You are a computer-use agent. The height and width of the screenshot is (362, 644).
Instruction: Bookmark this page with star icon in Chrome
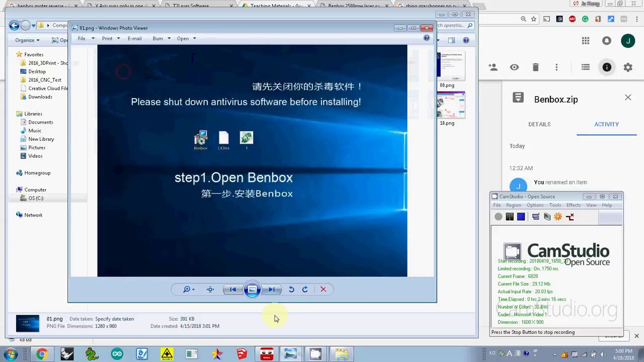click(x=533, y=19)
